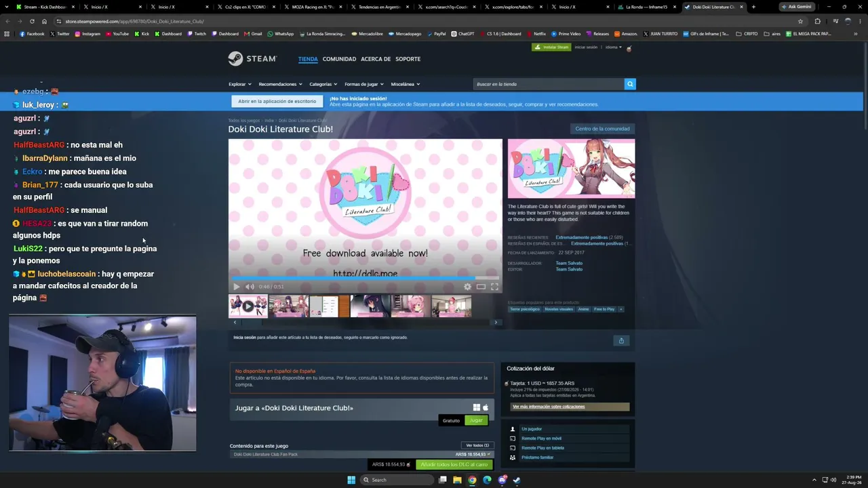Open the WhatsApp bookmark

281,33
